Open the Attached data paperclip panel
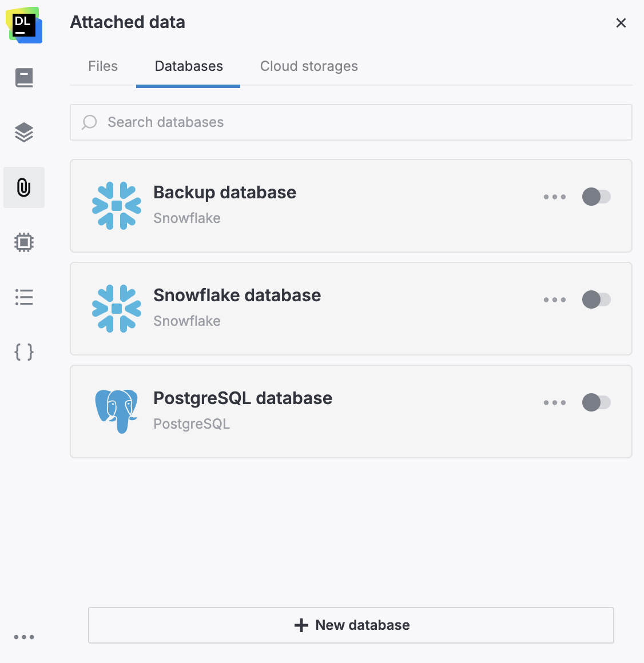The height and width of the screenshot is (663, 644). [x=24, y=187]
